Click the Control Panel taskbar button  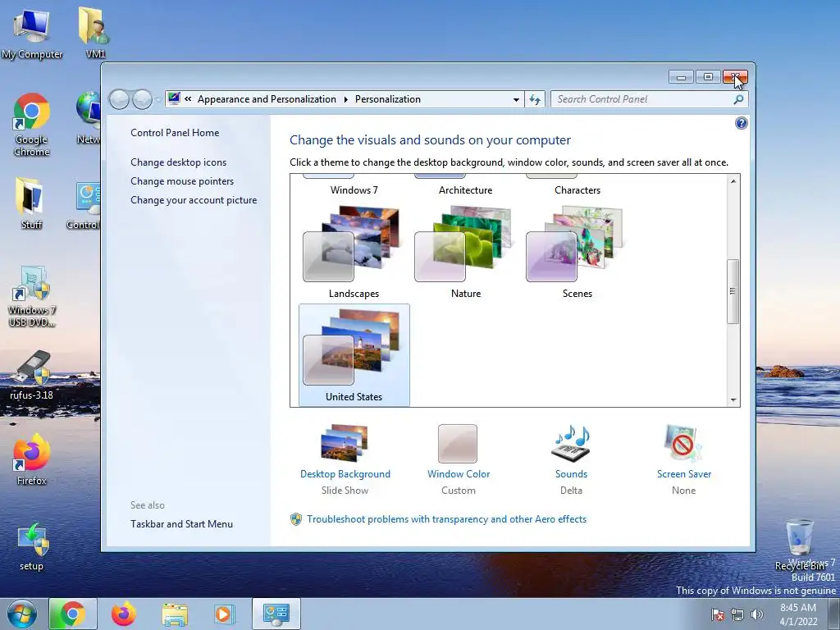[276, 614]
